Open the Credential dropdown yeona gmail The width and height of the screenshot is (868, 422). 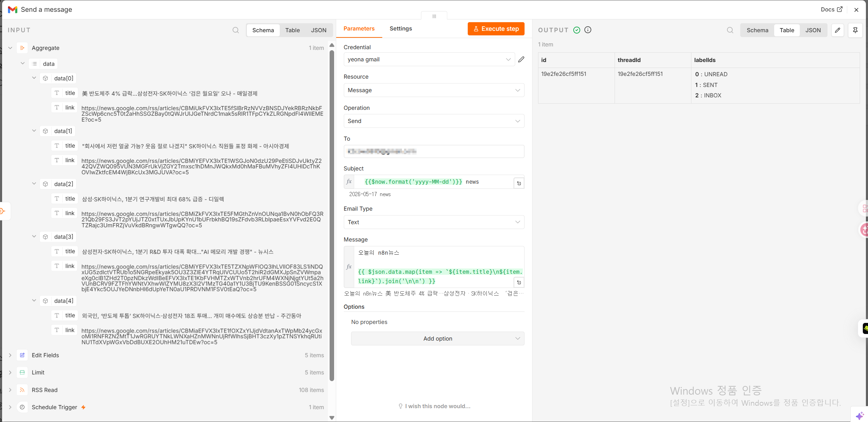pyautogui.click(x=429, y=59)
